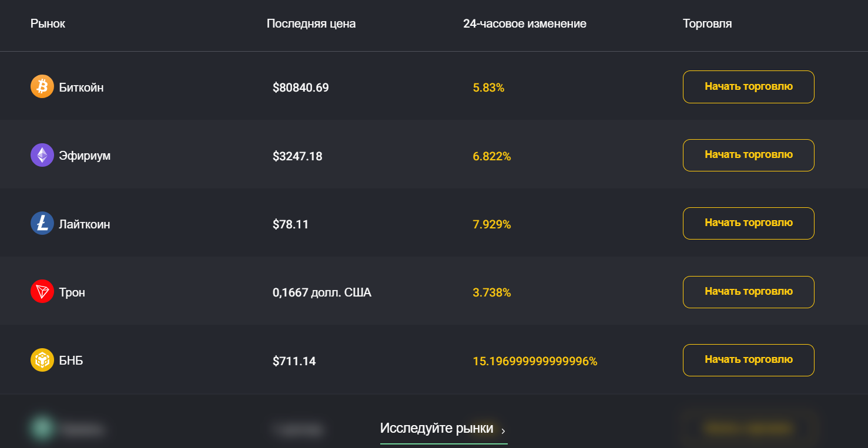This screenshot has width=868, height=448.
Task: Select the Bitcoin price $80840.69
Action: point(301,88)
